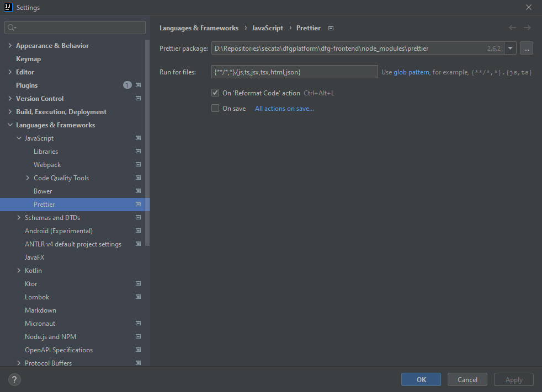Go forward with the right arrow icon
This screenshot has width=542, height=392.
(x=527, y=28)
